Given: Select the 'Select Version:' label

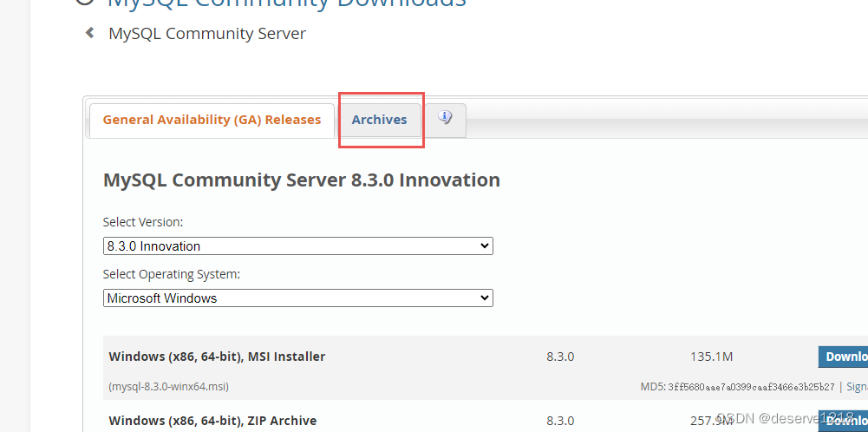Looking at the screenshot, I should coord(143,222).
